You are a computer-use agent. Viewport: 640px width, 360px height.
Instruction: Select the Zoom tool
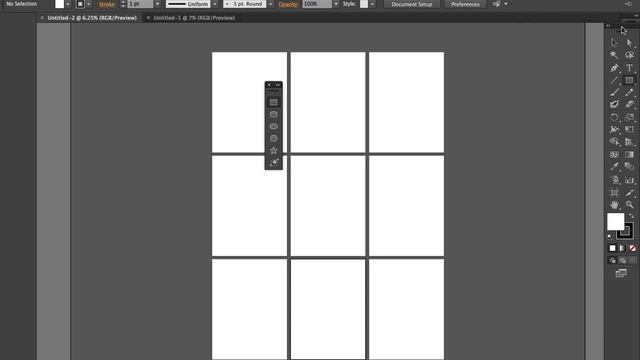pos(629,204)
